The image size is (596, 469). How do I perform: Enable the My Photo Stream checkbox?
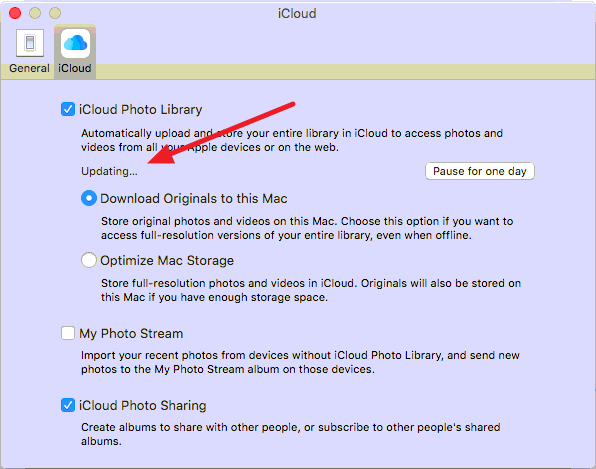coord(68,333)
